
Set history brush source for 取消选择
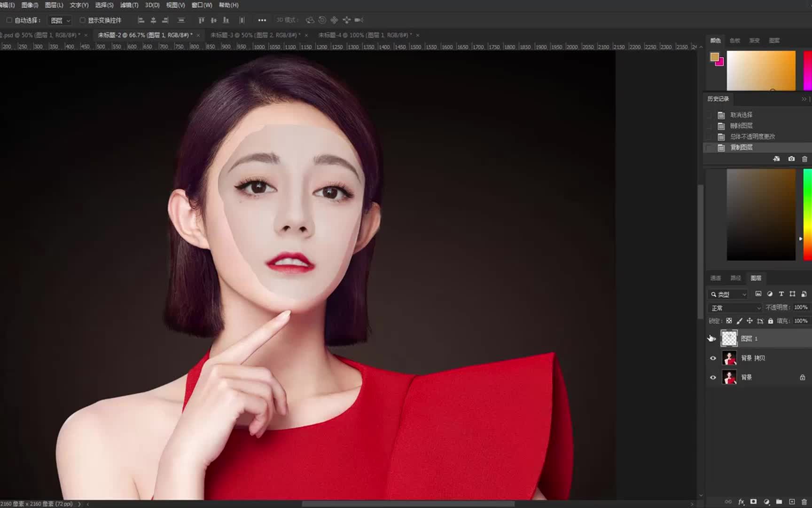tap(710, 115)
